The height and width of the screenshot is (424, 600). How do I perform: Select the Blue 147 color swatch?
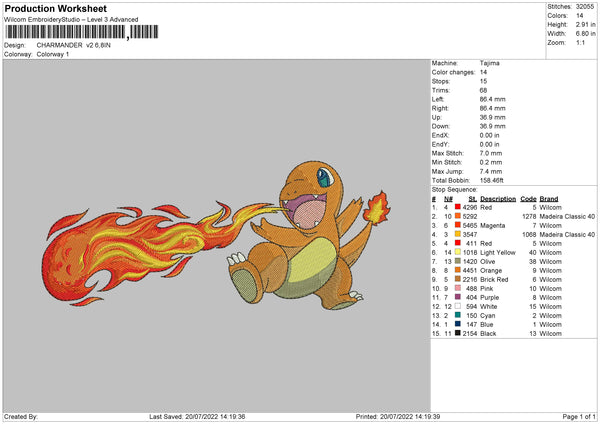click(x=458, y=324)
